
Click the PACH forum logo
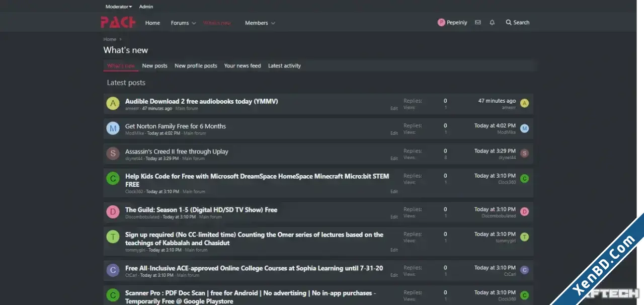118,23
